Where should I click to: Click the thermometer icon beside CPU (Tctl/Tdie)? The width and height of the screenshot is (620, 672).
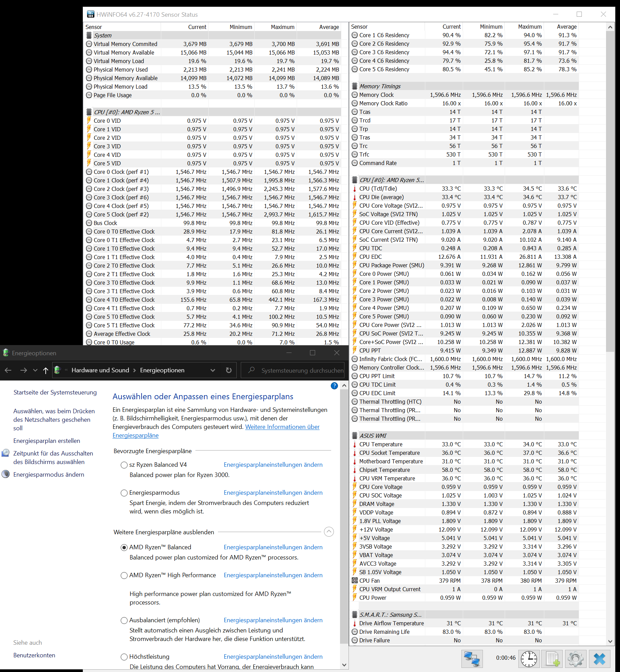tap(355, 189)
